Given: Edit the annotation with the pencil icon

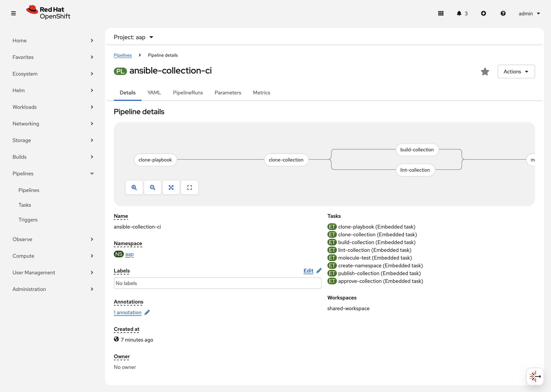Looking at the screenshot, I should tap(147, 312).
